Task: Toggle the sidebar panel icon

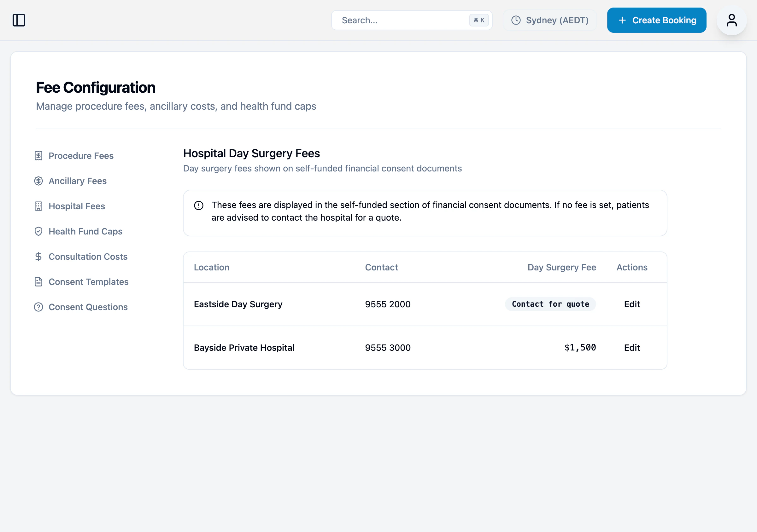Action: tap(19, 20)
